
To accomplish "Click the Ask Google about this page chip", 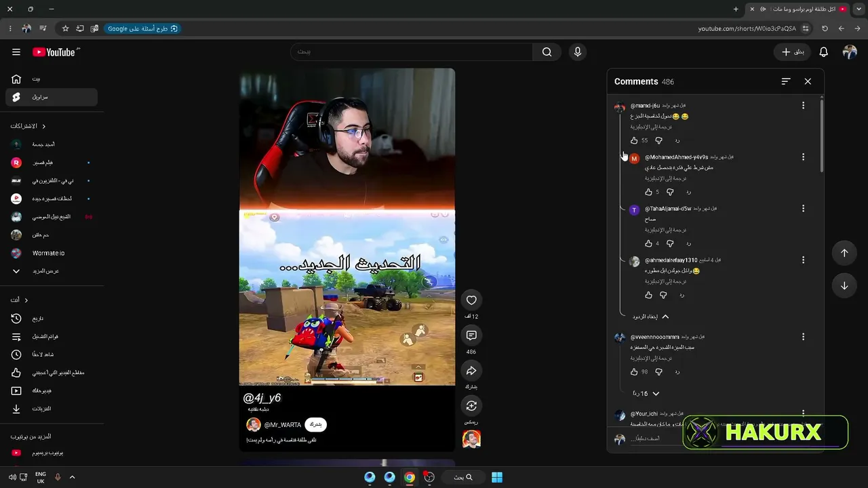I will (142, 28).
